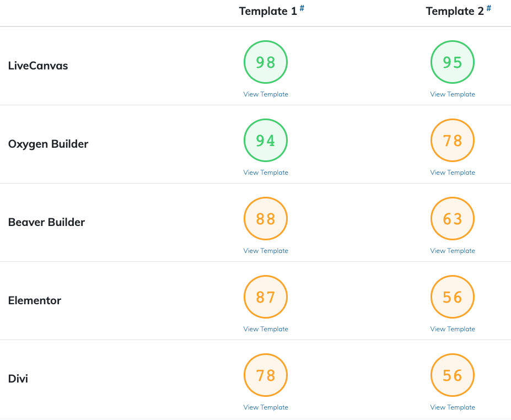Click Beaver Builder Template 2 score 63
The image size is (511, 420).
[x=453, y=218]
